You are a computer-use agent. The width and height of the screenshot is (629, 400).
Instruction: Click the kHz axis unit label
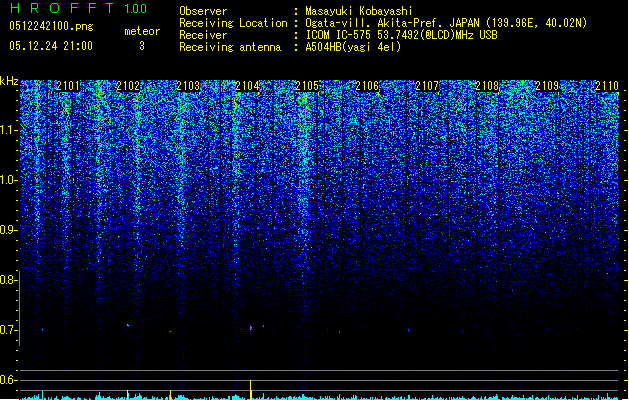coord(9,81)
